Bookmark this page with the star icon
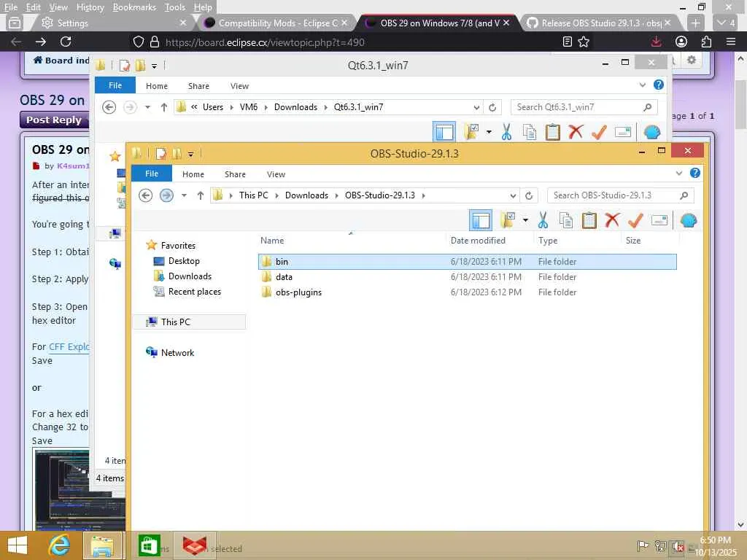Screen dimensions: 747x560 point(584,42)
